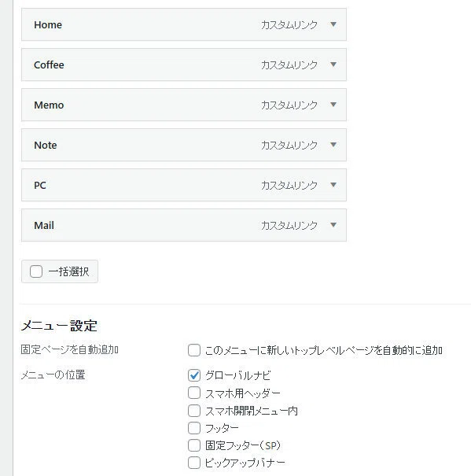Check the フッター location
This screenshot has width=471, height=476.
tap(194, 428)
